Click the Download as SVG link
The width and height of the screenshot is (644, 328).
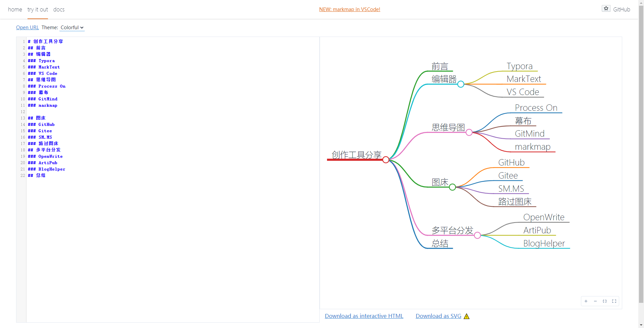[438, 316]
